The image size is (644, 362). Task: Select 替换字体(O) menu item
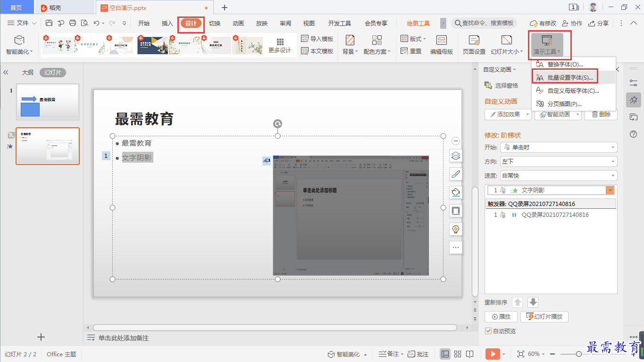click(x=573, y=65)
